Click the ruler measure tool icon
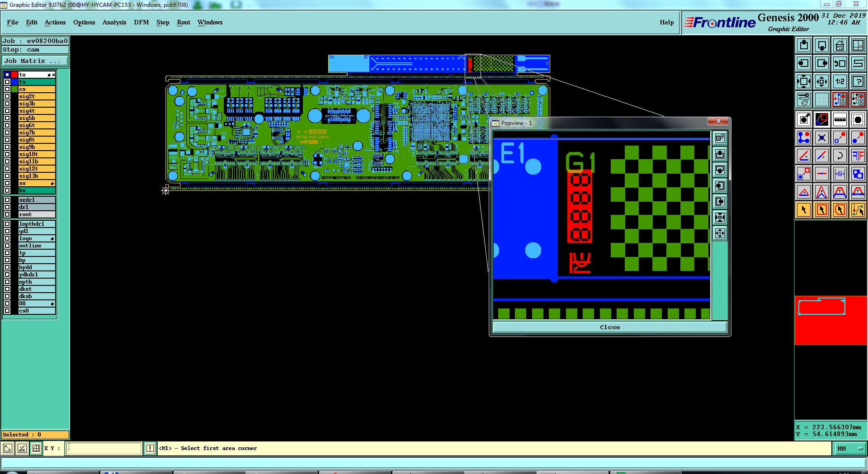 [840, 119]
